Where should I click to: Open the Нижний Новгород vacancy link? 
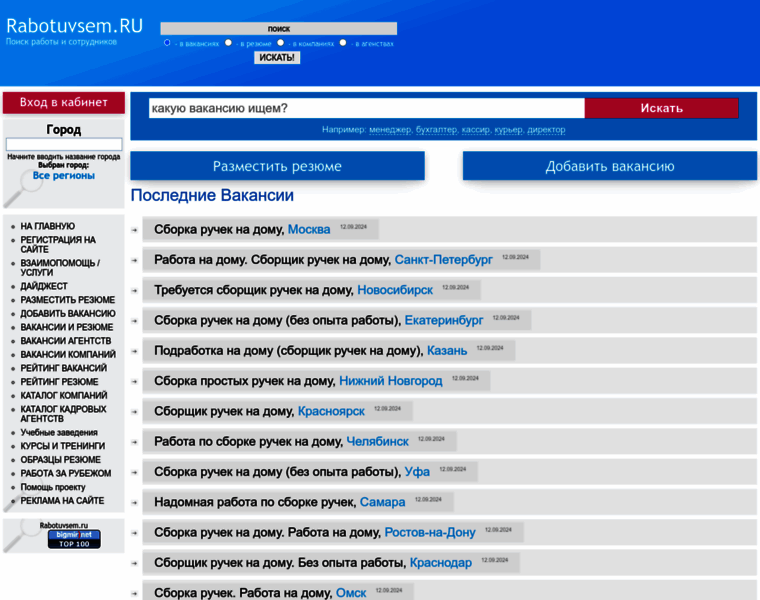pos(391,381)
